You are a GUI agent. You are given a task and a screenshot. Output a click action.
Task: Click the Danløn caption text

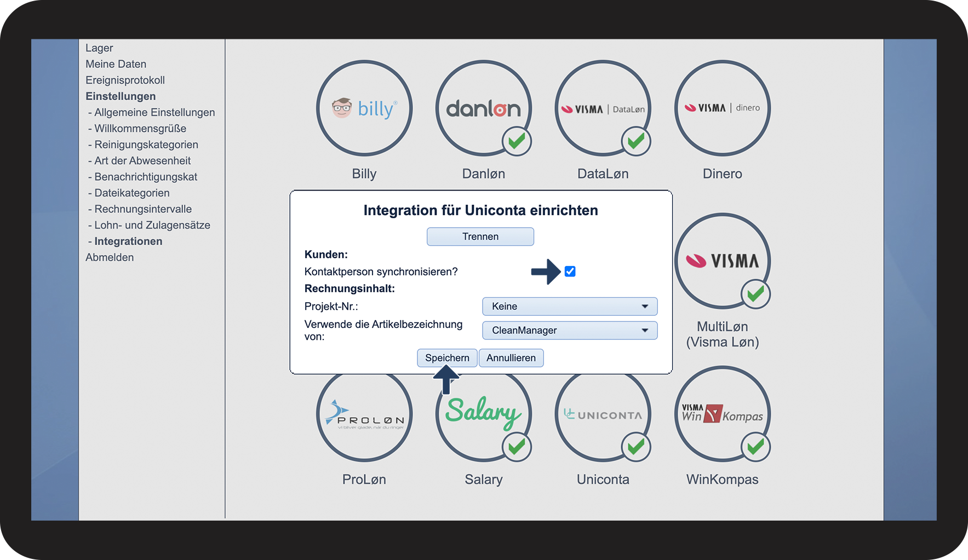coord(484,174)
